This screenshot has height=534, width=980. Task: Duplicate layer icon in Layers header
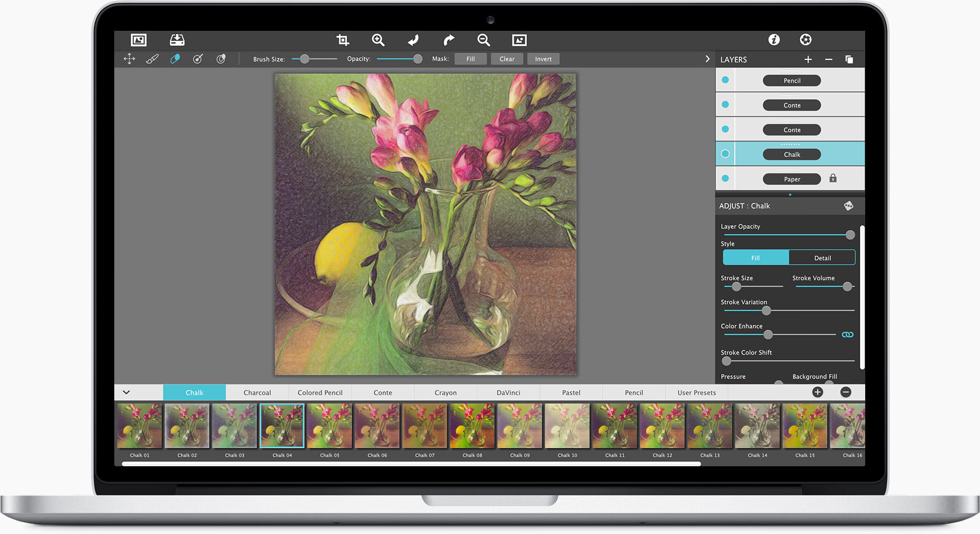click(849, 59)
